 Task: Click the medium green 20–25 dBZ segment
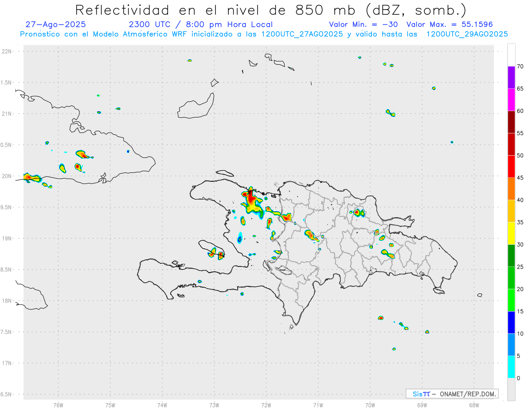click(x=511, y=278)
